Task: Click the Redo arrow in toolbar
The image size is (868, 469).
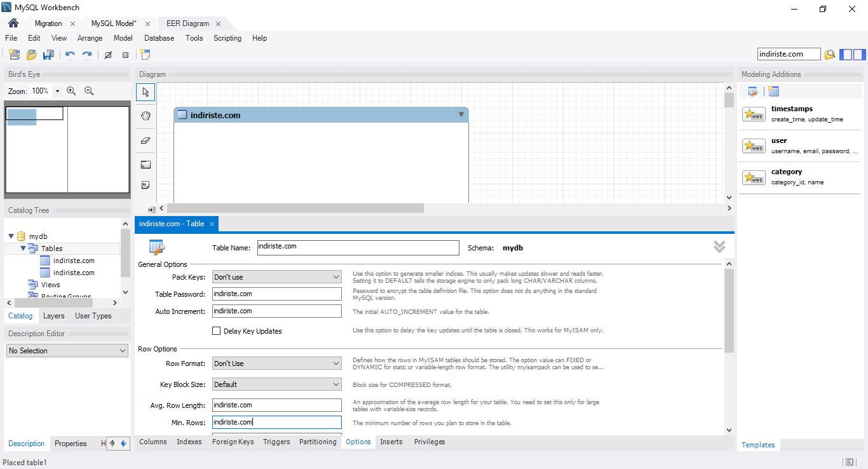Action: coord(87,55)
